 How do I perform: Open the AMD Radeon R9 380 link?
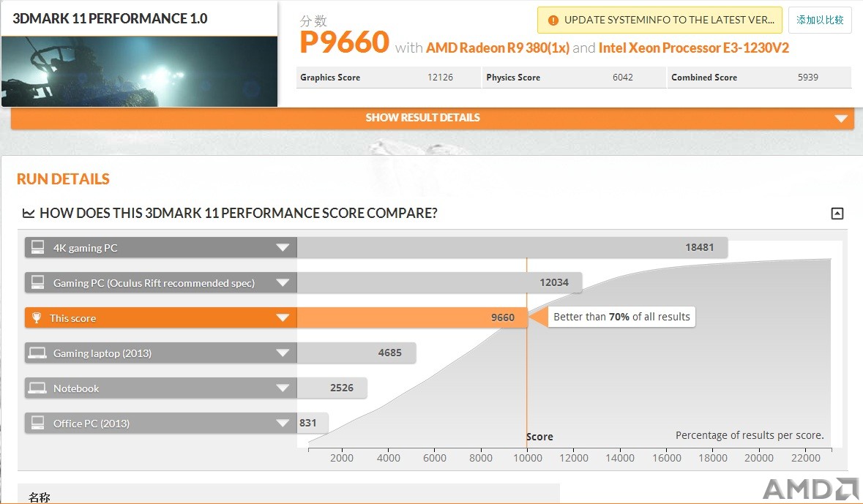498,48
